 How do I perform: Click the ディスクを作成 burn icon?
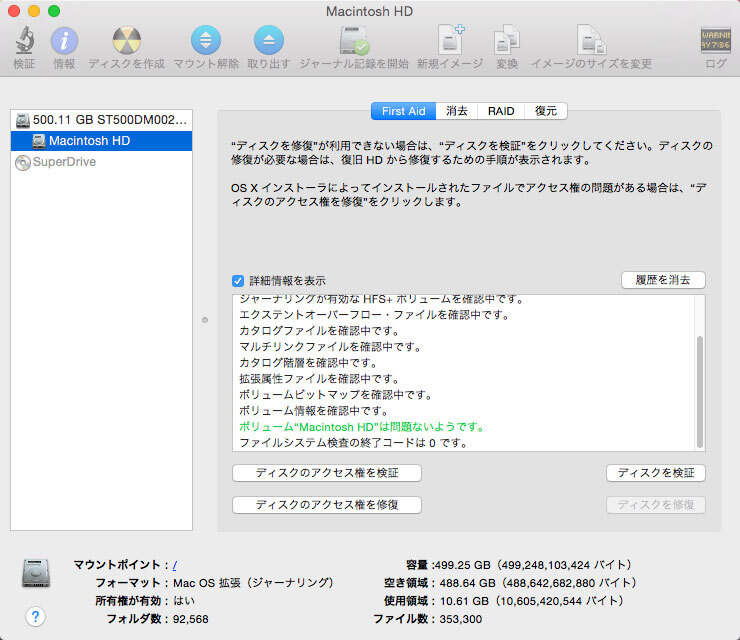click(126, 41)
